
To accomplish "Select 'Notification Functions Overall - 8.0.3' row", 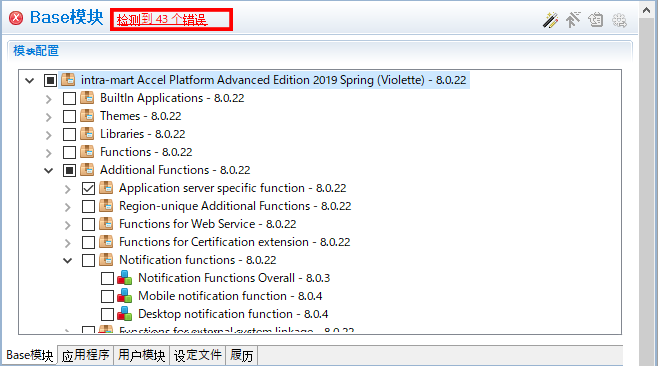I will 234,278.
